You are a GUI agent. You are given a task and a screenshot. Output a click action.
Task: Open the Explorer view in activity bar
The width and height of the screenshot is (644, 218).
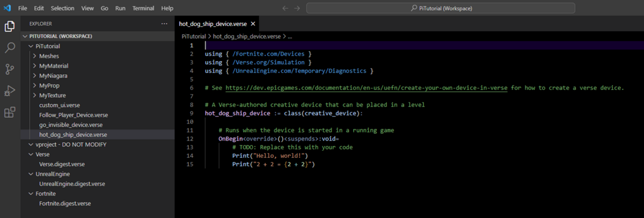click(10, 26)
